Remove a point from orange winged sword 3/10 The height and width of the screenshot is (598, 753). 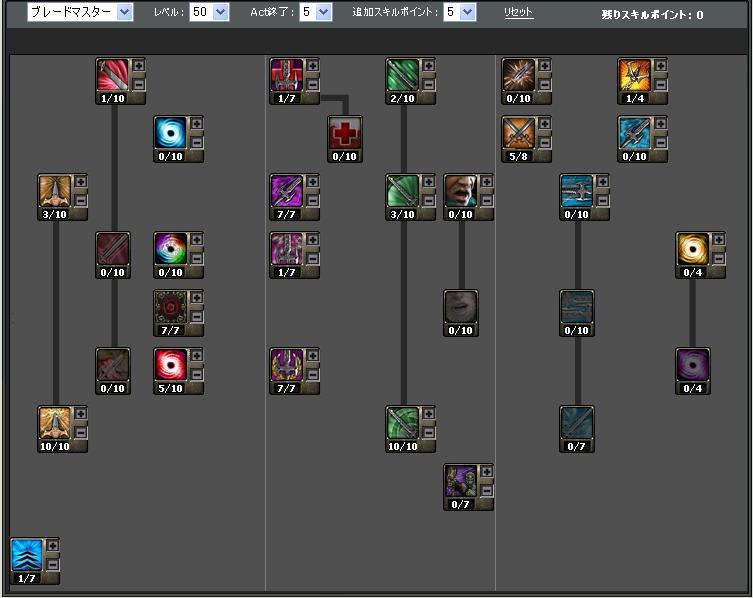81,201
